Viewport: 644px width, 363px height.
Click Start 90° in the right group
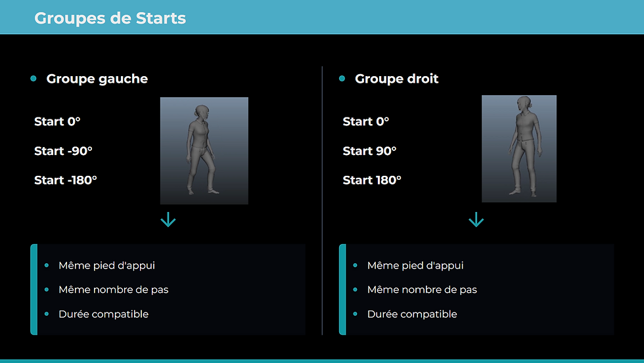(x=369, y=151)
